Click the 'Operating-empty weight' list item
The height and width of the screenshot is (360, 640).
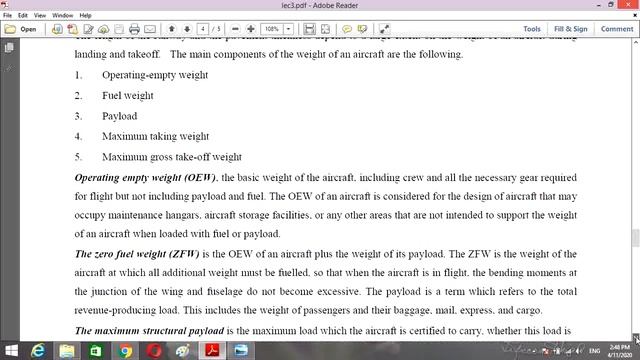coord(155,75)
